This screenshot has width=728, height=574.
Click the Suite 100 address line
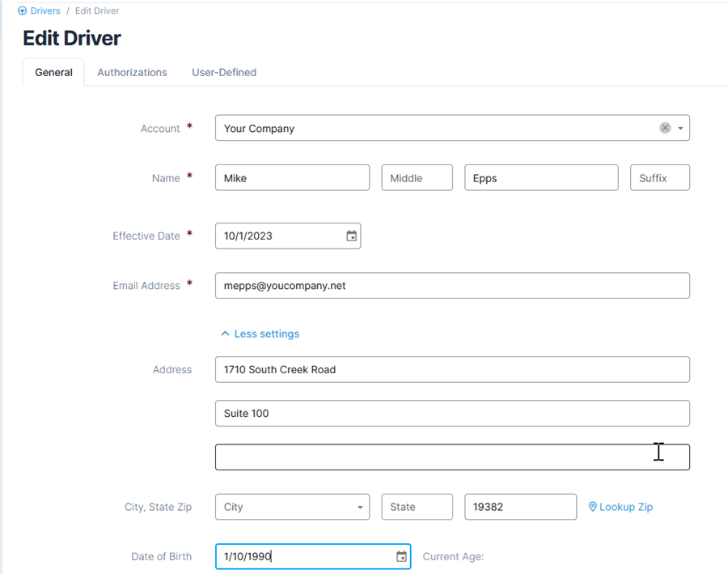(453, 413)
